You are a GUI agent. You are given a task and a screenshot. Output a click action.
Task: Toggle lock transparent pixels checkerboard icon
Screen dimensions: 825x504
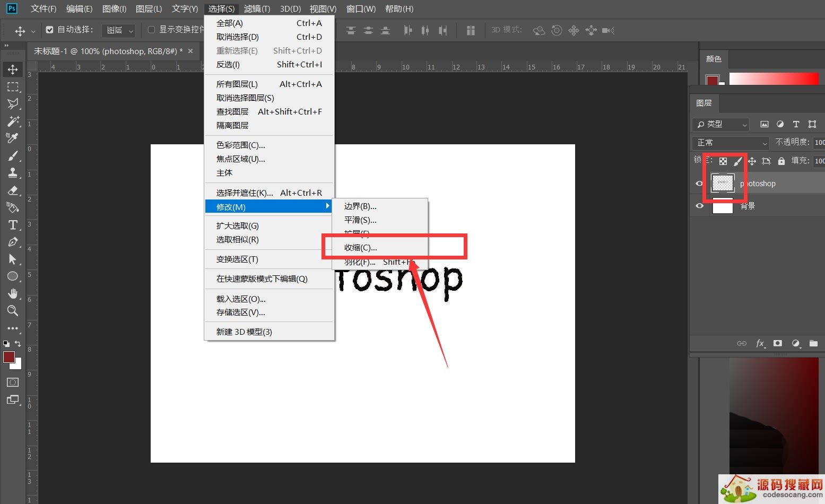[723, 161]
